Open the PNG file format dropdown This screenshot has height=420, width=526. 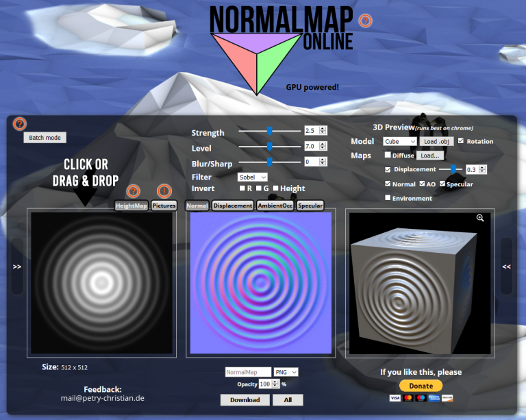coord(286,371)
